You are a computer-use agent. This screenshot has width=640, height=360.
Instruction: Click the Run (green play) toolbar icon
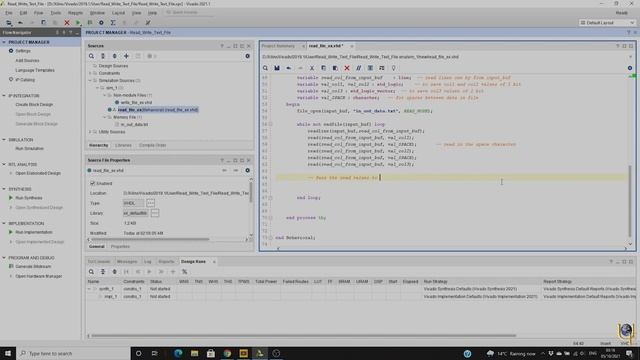tap(78, 22)
